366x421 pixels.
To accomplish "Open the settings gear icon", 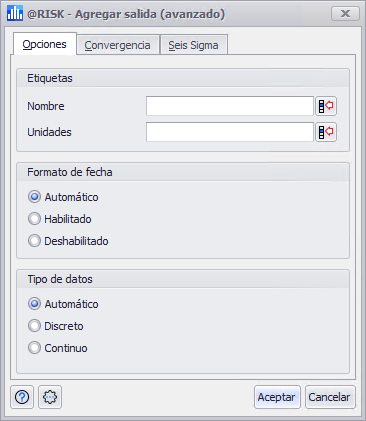I will [50, 397].
